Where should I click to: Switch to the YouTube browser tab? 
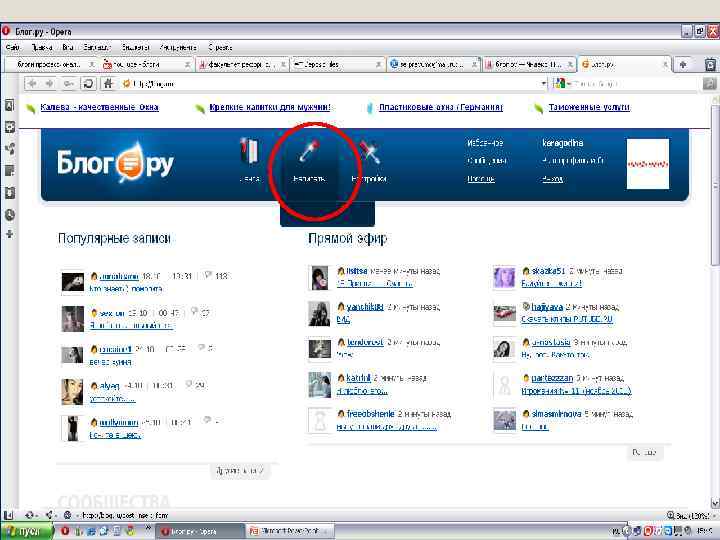(147, 65)
